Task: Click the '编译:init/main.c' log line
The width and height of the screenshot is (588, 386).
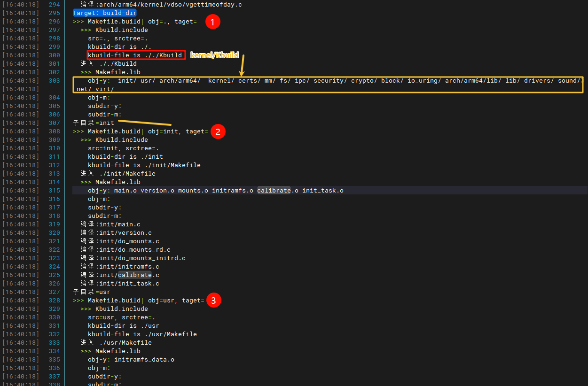Action: click(x=110, y=224)
